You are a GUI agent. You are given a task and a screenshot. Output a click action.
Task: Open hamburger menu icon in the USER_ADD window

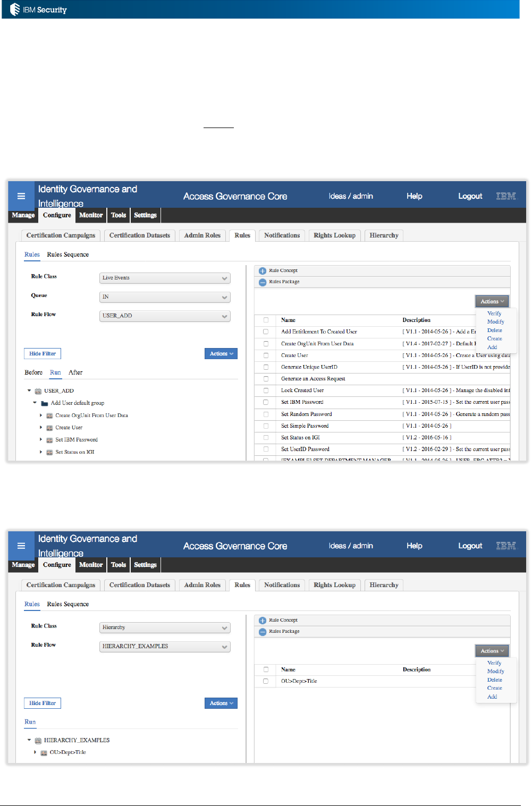pyautogui.click(x=21, y=196)
